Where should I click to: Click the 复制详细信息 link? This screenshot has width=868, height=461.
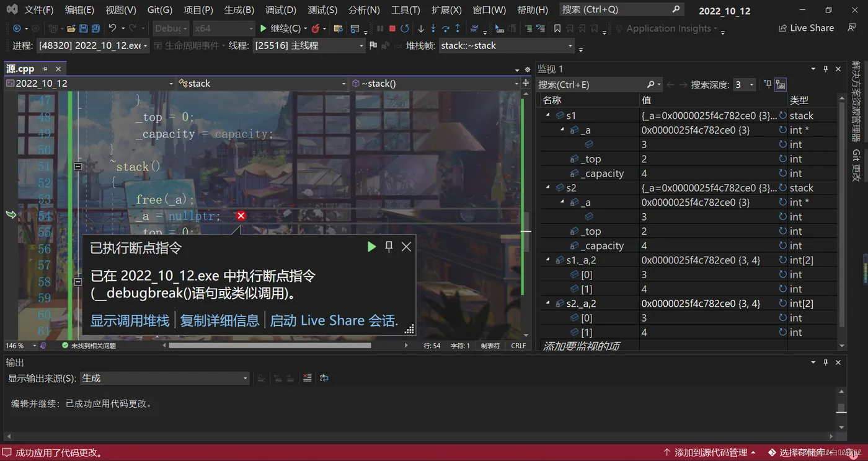219,320
